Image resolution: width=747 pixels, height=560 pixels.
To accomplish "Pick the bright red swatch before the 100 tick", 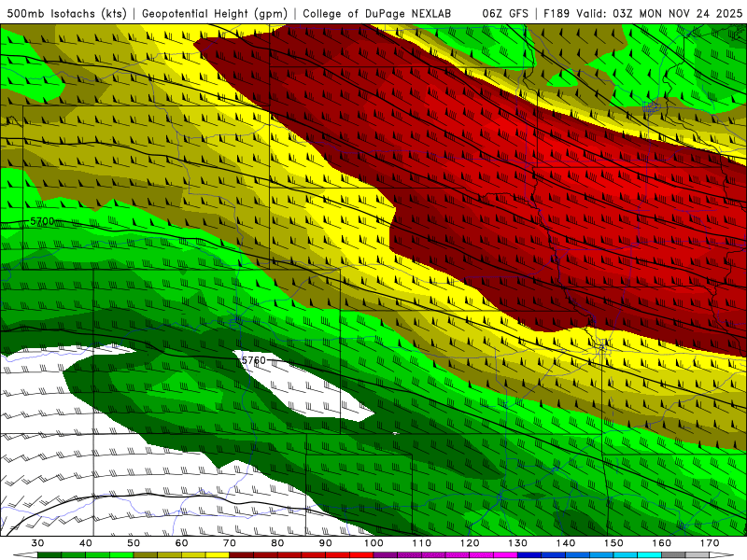I will click(x=361, y=555).
